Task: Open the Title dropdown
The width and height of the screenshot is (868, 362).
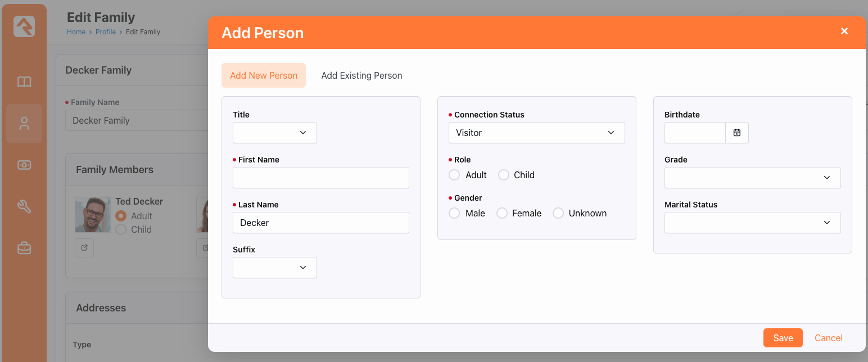Action: (275, 133)
